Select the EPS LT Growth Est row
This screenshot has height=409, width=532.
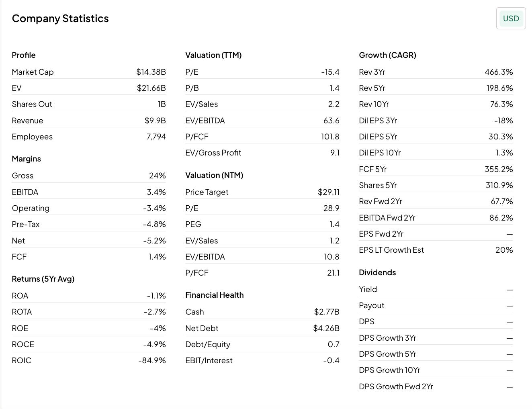coord(436,250)
